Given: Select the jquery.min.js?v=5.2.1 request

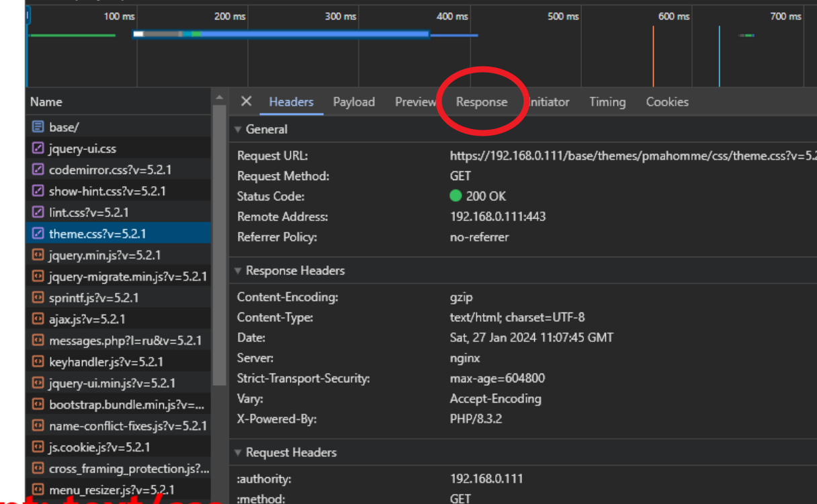Looking at the screenshot, I should 118,255.
